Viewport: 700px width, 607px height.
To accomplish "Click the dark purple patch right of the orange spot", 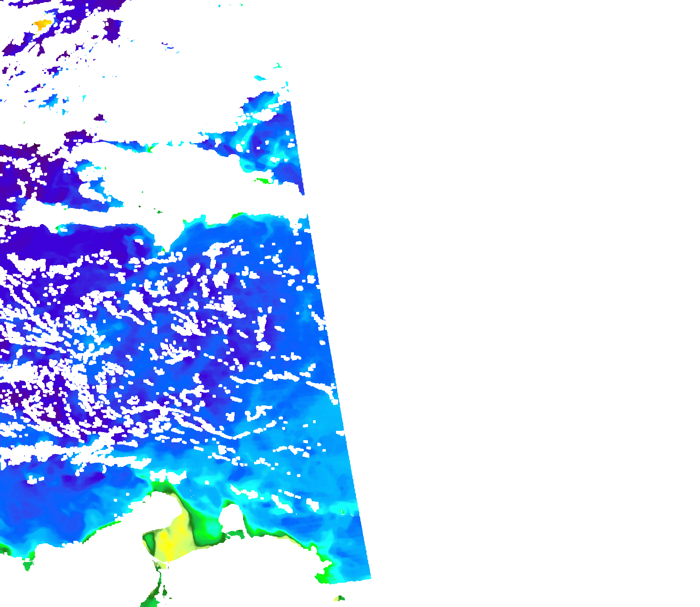I will pyautogui.click(x=112, y=30).
